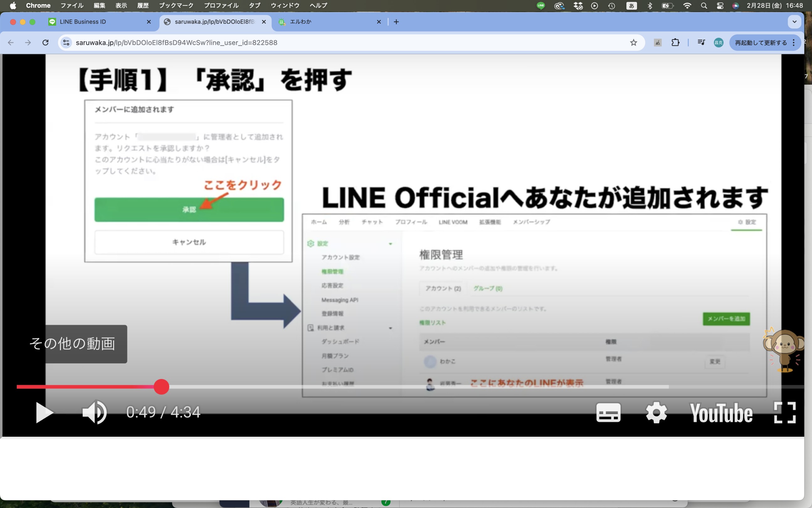Click the gray extension icon beside Extensions
The width and height of the screenshot is (812, 508).
(657, 43)
